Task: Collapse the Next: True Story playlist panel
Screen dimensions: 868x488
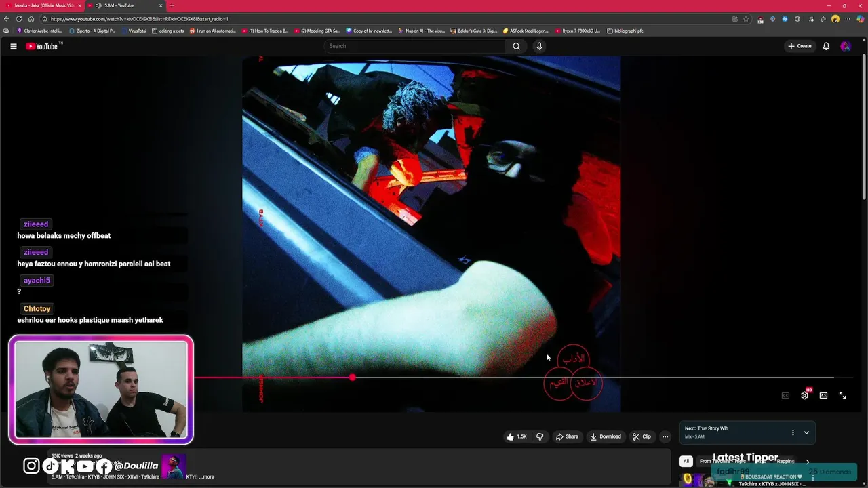Action: pyautogui.click(x=806, y=432)
